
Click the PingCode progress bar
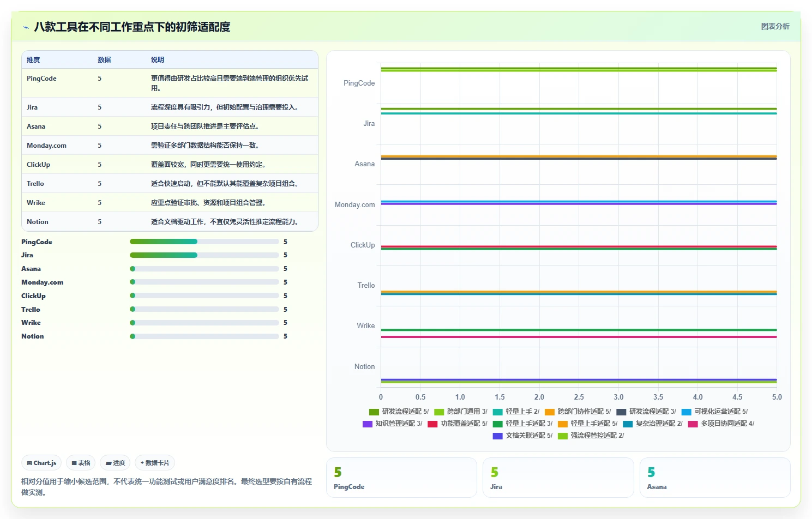pyautogui.click(x=204, y=242)
